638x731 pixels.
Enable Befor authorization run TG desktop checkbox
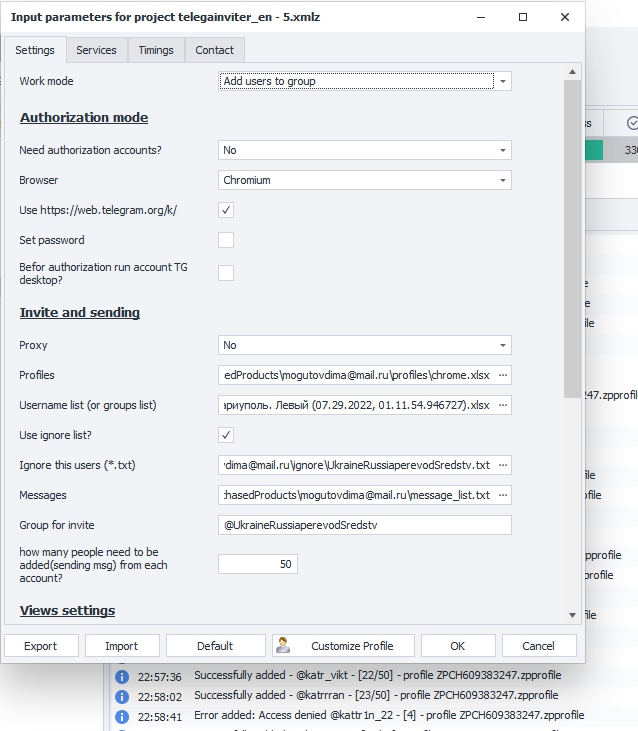226,273
